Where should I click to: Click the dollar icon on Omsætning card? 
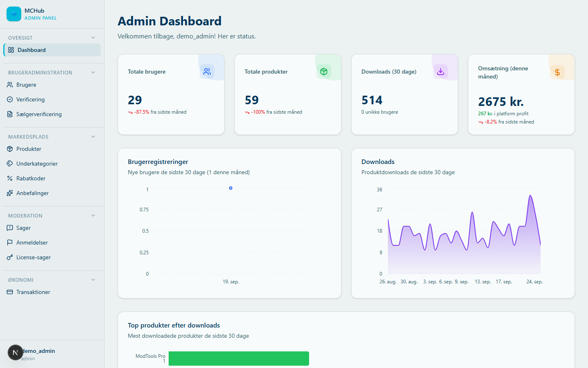pyautogui.click(x=557, y=72)
